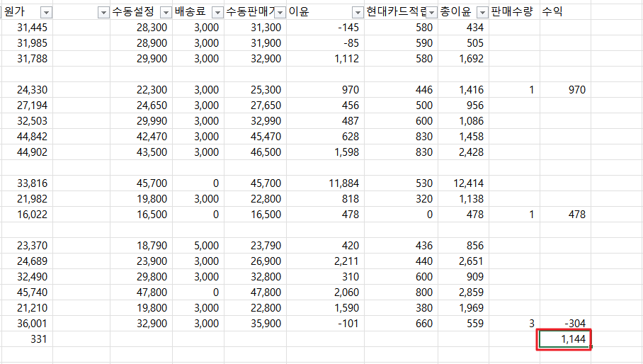Open the 수동판매가 column filter dropdown
643x364 pixels.
(280, 13)
